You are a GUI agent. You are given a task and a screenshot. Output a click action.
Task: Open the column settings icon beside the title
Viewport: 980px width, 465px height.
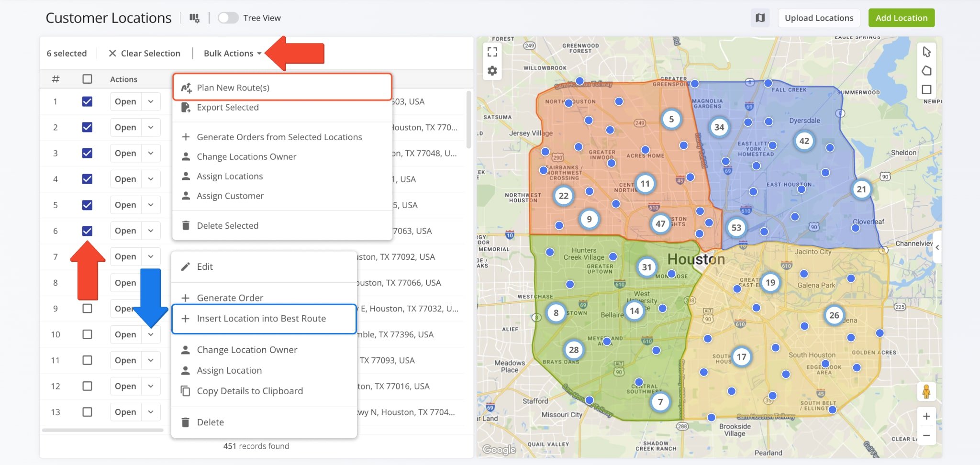click(x=194, y=18)
